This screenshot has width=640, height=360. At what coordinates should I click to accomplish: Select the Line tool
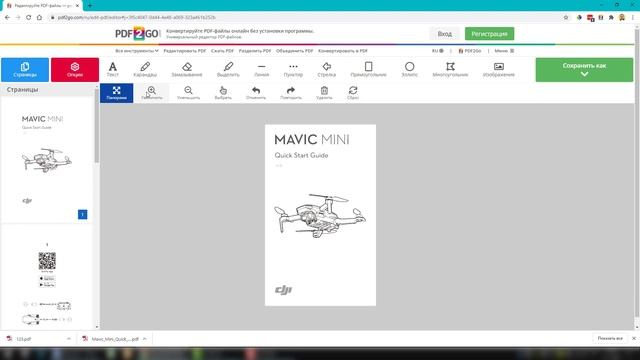(x=262, y=69)
